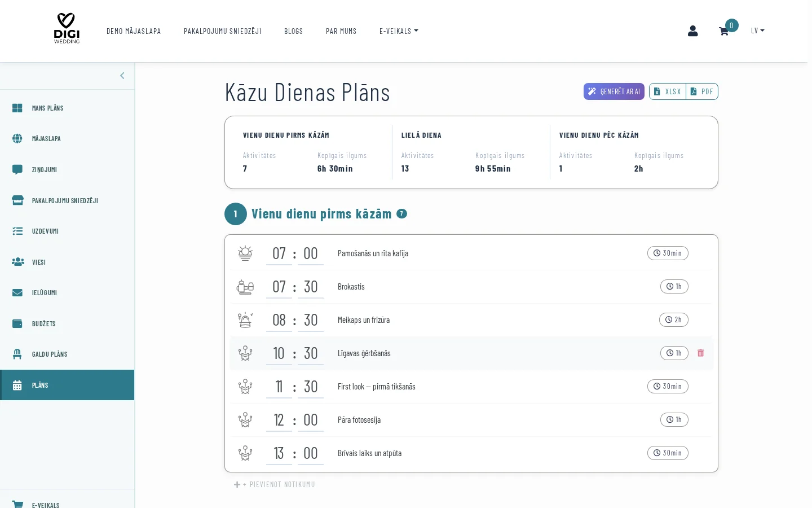Screen dimensions: 812x508
Task: Expand the E-veikals dropdown in navbar
Action: pos(399,31)
